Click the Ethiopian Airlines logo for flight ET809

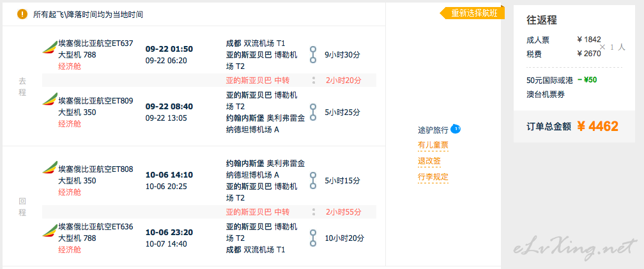click(x=50, y=99)
